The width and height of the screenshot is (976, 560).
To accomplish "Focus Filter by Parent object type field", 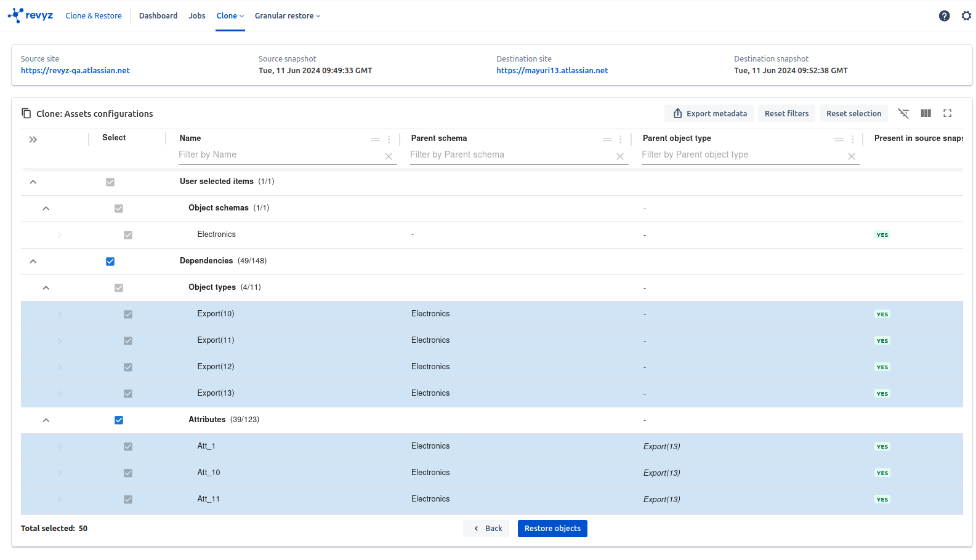I will (x=743, y=155).
